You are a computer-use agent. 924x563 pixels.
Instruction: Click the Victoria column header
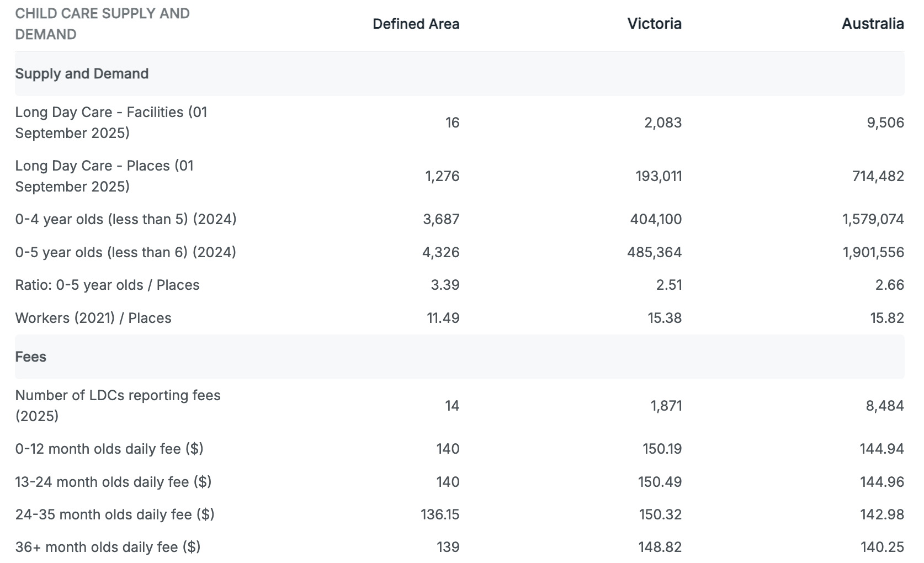(x=654, y=24)
